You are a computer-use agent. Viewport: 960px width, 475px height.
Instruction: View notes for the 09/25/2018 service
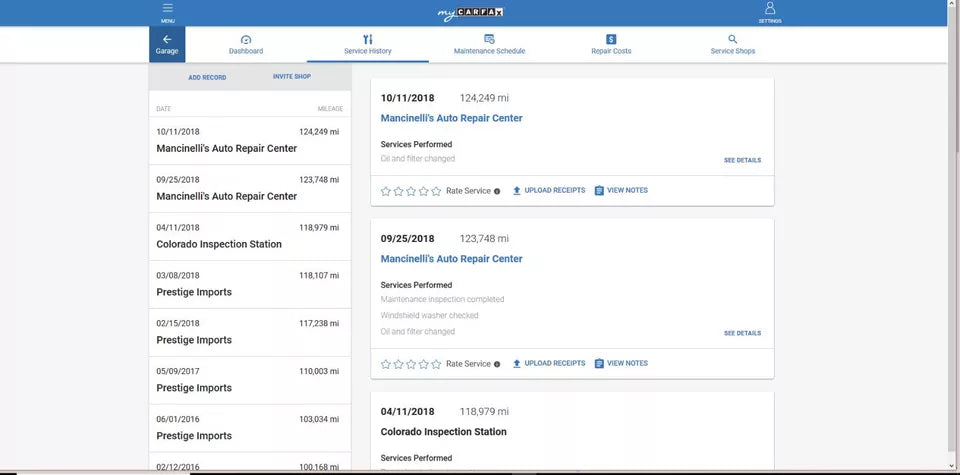point(621,364)
